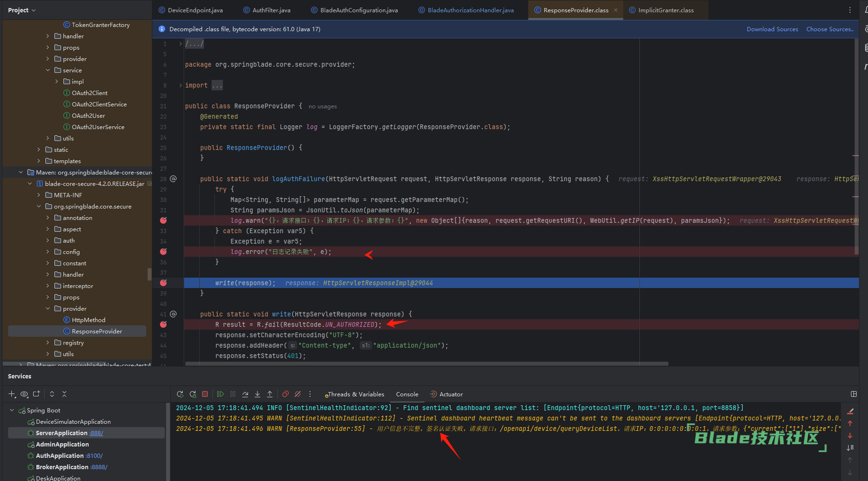Click the info icon in the decompiled banner
This screenshot has width=868, height=481.
(162, 29)
